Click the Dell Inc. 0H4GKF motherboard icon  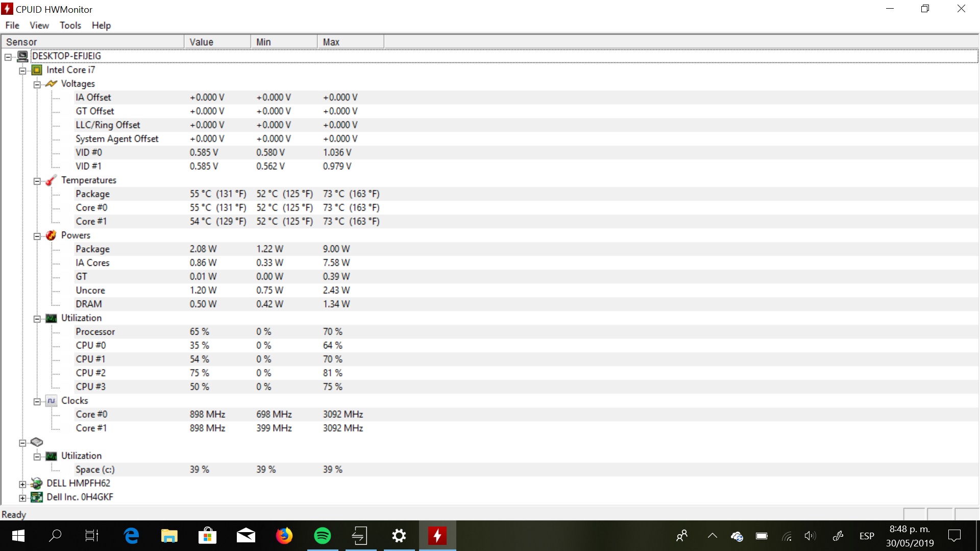tap(37, 497)
